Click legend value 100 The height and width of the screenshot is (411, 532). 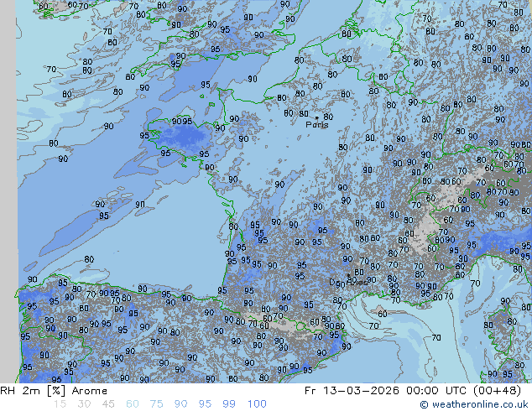257,404
